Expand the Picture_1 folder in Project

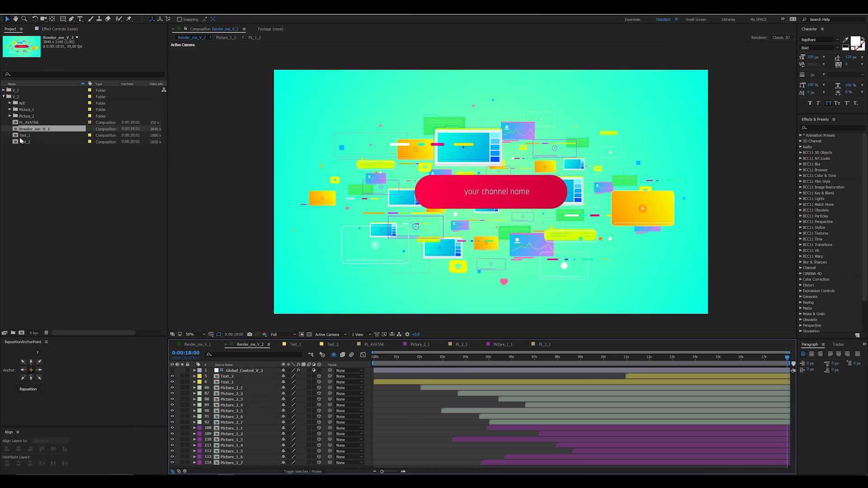(10, 109)
